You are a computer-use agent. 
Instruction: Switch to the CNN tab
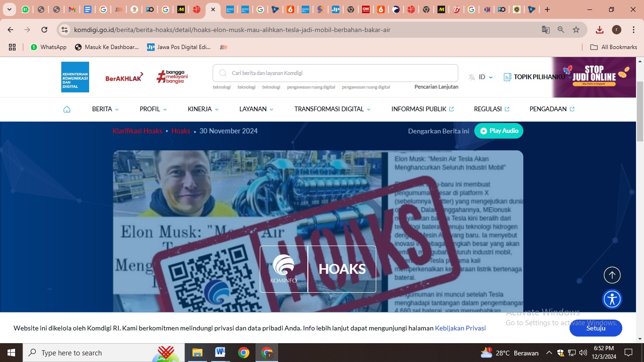click(x=365, y=9)
